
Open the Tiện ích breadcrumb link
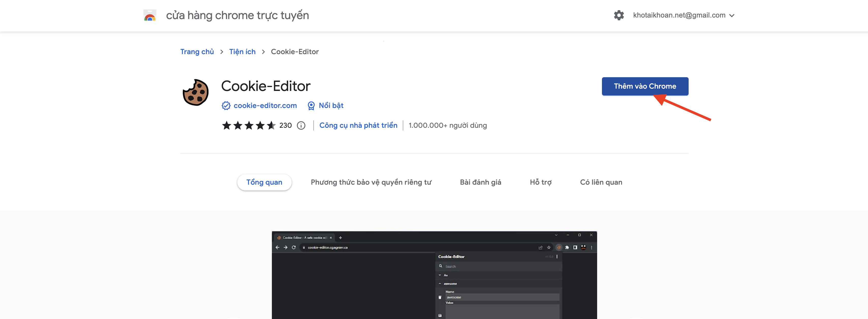click(242, 52)
